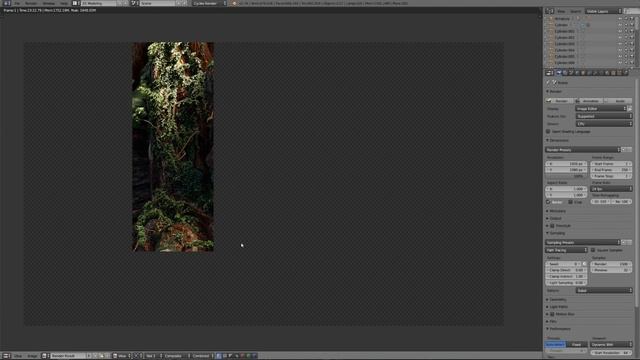Select the Physics properties tab icon

tap(626, 73)
